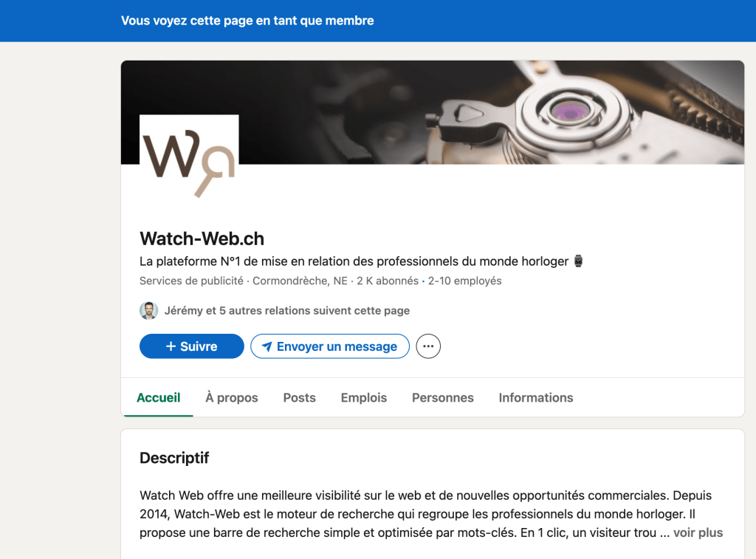Follow the page with Suivre button
Viewport: 756px width, 559px height.
(191, 346)
